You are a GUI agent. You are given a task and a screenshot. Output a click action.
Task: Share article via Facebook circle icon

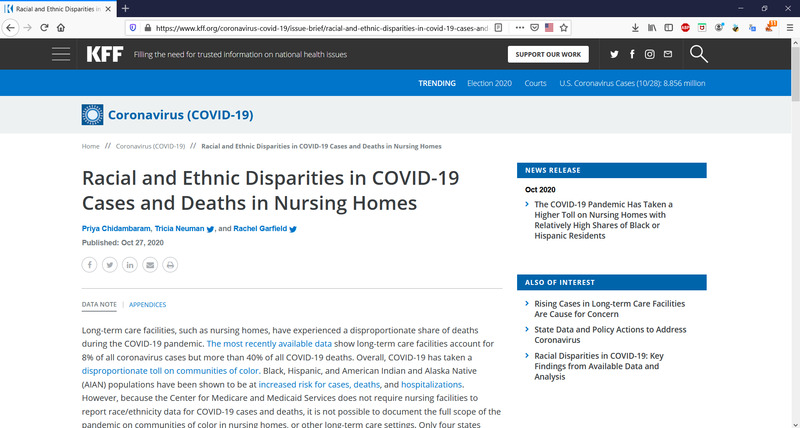90,265
